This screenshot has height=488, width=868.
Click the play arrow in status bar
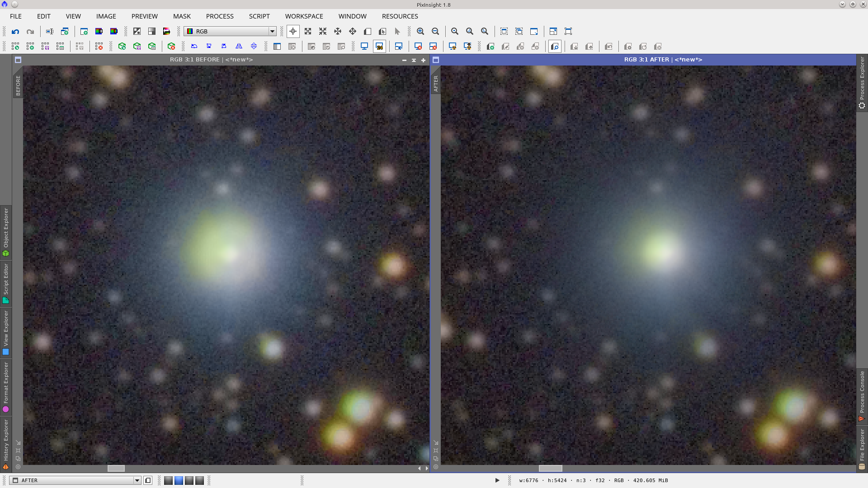click(x=497, y=480)
